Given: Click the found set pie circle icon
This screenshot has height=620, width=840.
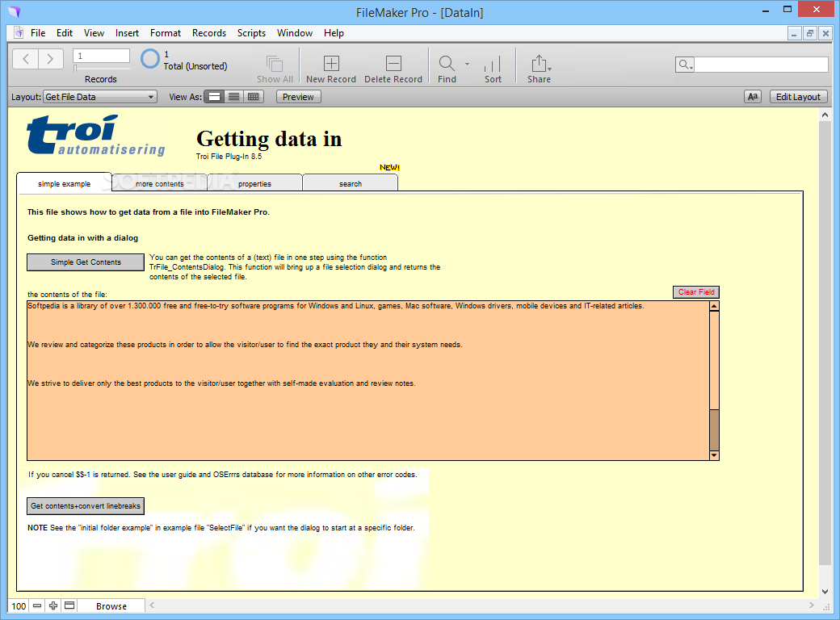Looking at the screenshot, I should (150, 59).
